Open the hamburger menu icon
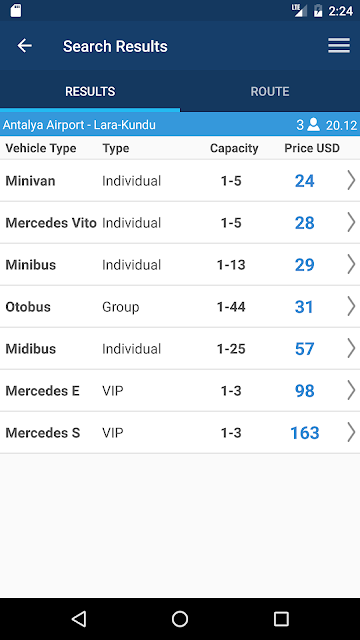Image resolution: width=360 pixels, height=640 pixels. point(339,45)
